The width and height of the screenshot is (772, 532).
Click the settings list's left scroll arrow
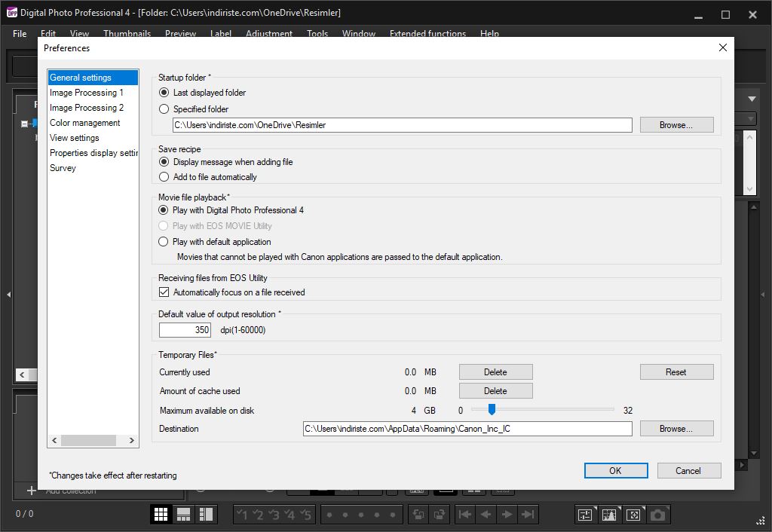(54, 441)
